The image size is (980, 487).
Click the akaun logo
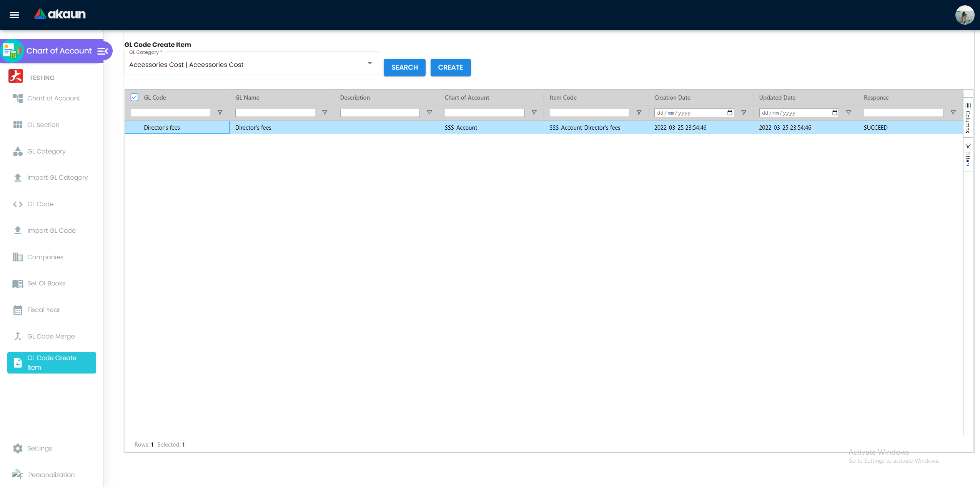60,14
